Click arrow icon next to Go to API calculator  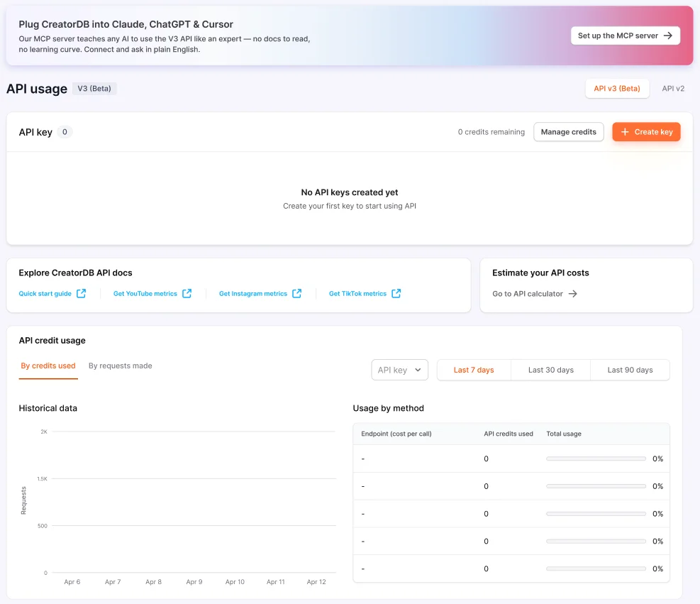click(x=573, y=294)
